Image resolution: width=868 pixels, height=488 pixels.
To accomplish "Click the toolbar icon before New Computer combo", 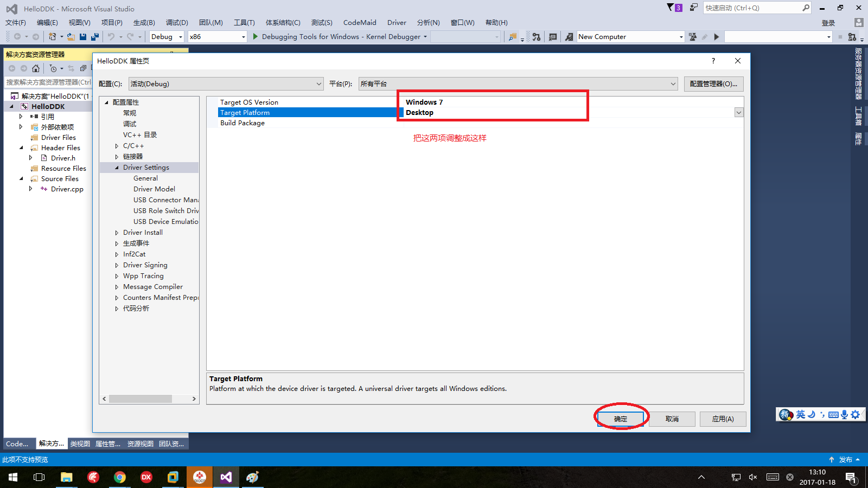I will tap(569, 37).
